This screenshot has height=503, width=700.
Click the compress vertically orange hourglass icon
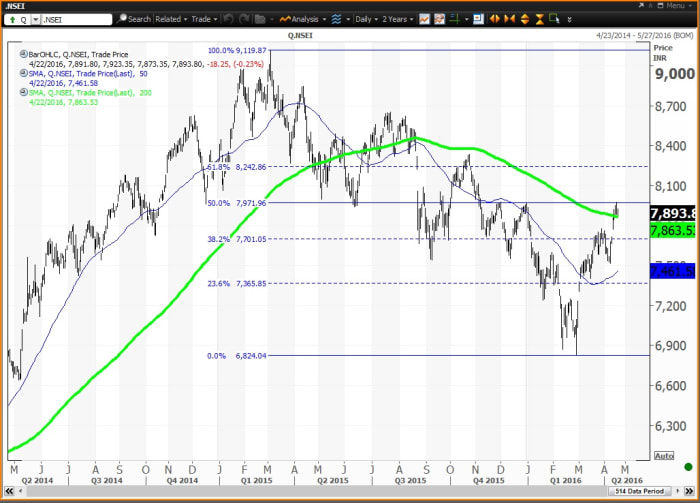pos(539,19)
